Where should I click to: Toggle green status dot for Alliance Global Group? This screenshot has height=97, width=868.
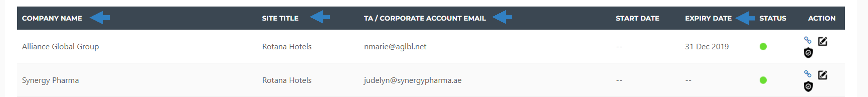[x=763, y=47]
